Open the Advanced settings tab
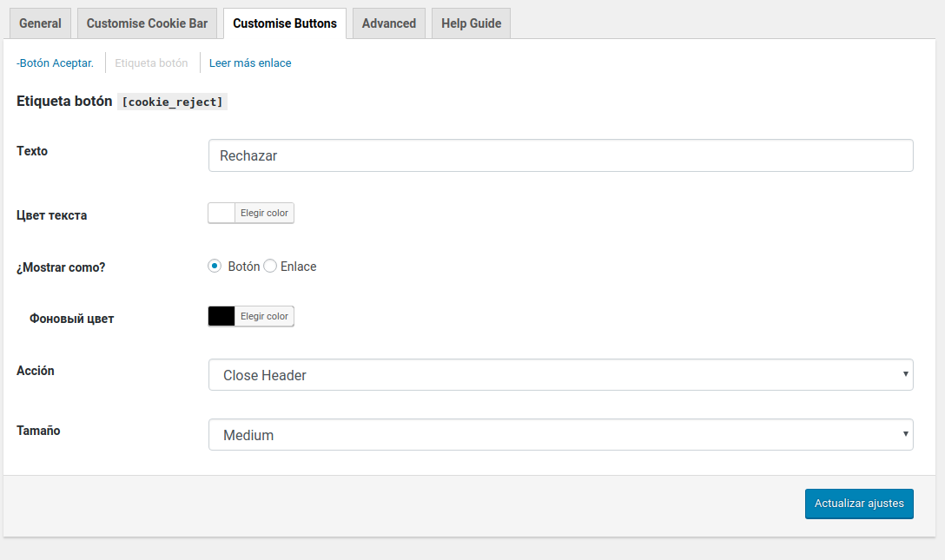The height and width of the screenshot is (560, 945). (x=388, y=23)
